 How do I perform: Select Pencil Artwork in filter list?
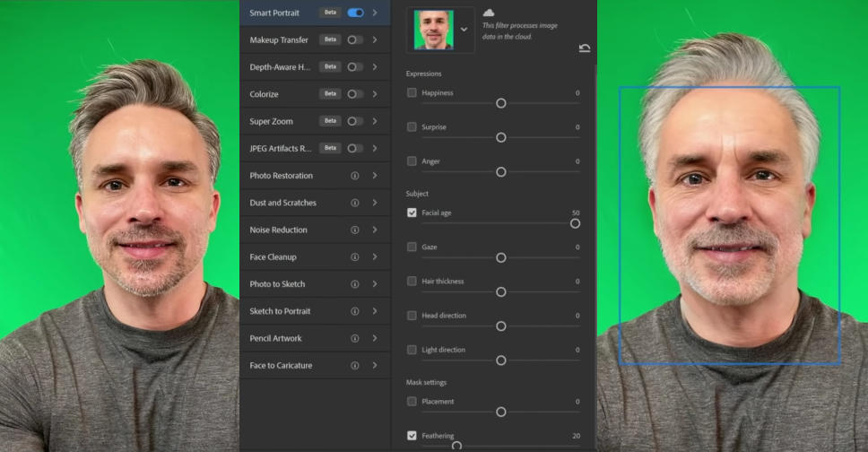coord(276,338)
